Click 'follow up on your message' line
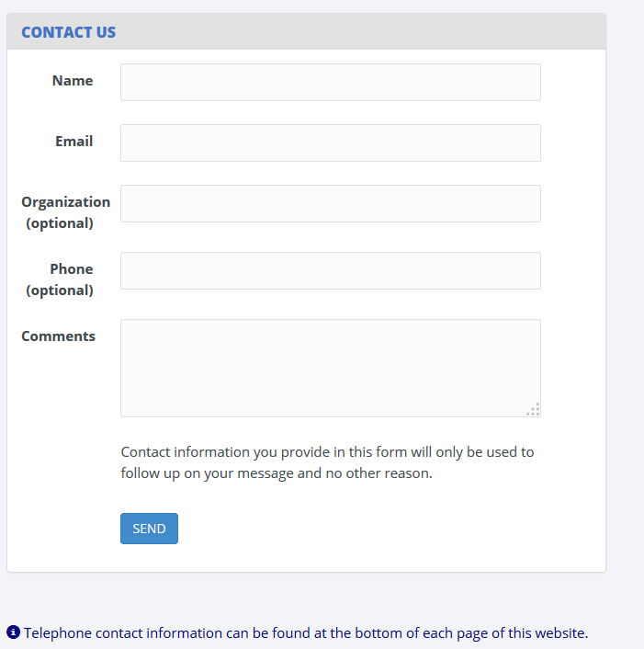The width and height of the screenshot is (644, 649). point(277,473)
